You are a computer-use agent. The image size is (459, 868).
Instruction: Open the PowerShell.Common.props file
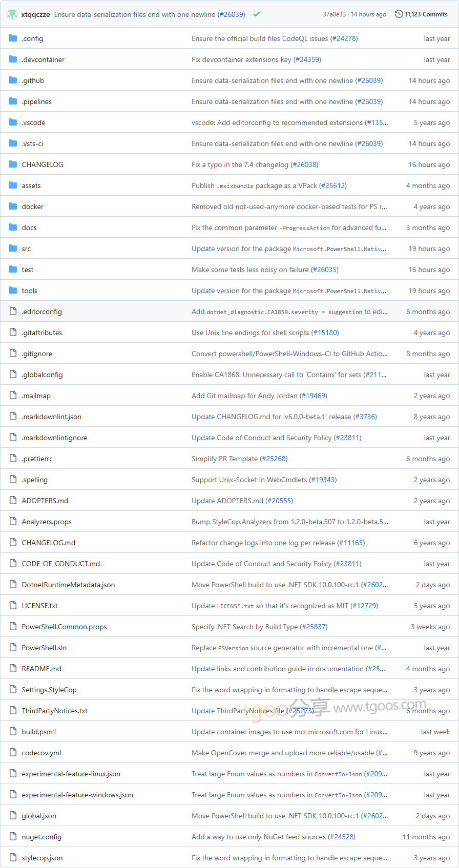tap(64, 627)
